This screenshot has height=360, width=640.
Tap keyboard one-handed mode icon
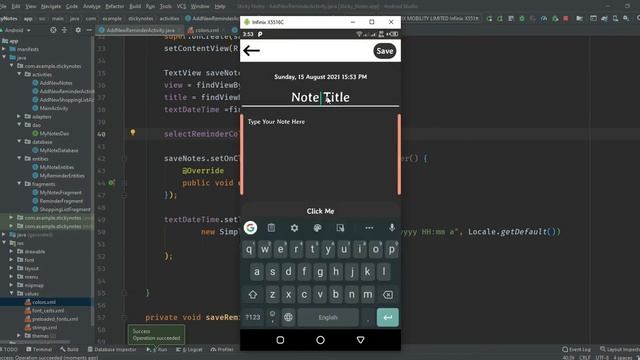click(340, 228)
